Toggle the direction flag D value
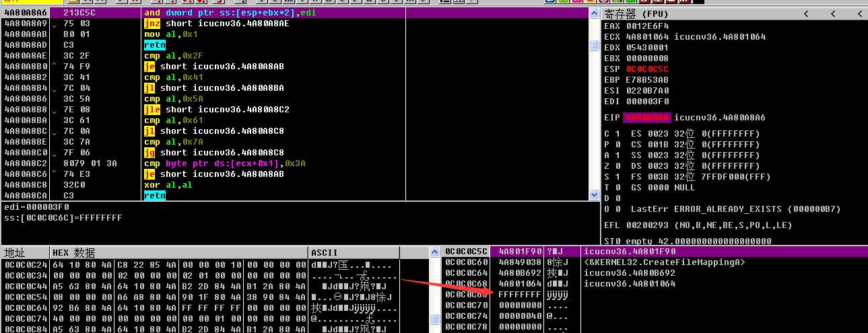This screenshot has width=868, height=333. [x=617, y=198]
